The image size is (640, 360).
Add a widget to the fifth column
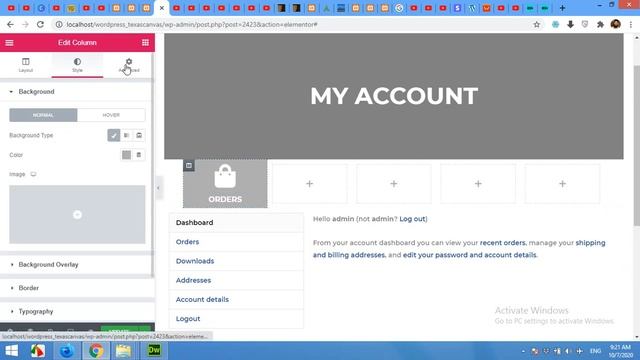tap(562, 184)
